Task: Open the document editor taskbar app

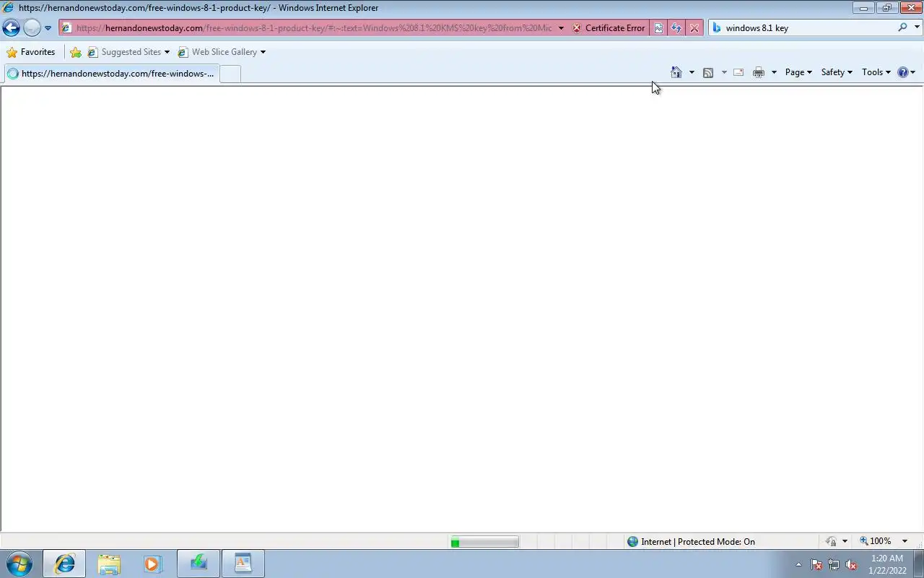Action: [x=243, y=564]
